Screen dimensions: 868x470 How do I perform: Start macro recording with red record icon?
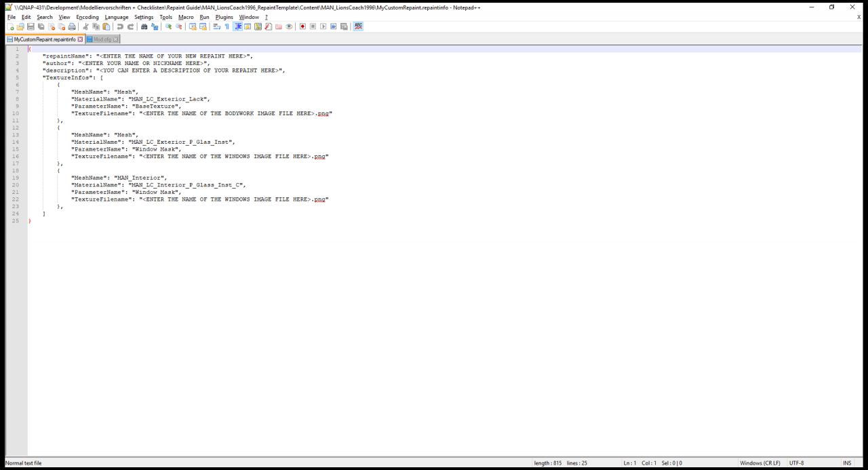coord(302,26)
